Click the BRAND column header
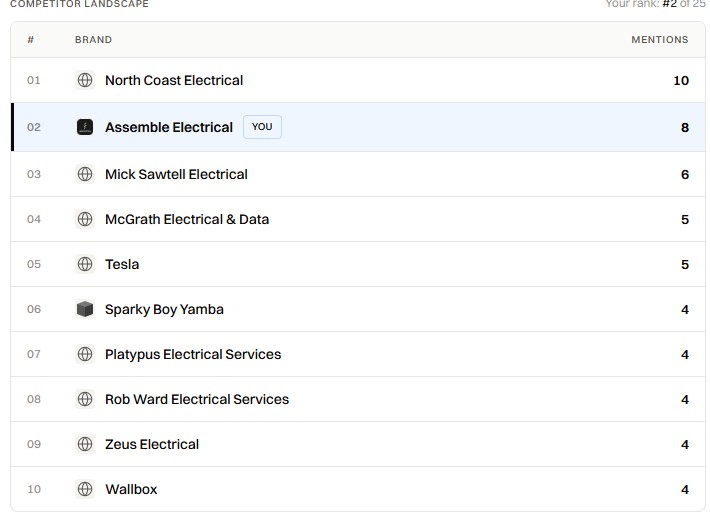Screen dimensions: 710x512 tap(93, 40)
